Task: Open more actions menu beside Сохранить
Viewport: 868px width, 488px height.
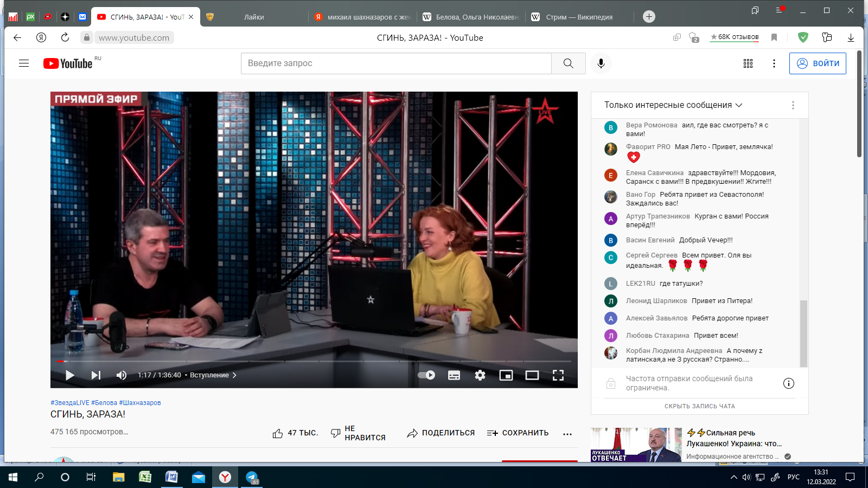Action: coord(567,434)
